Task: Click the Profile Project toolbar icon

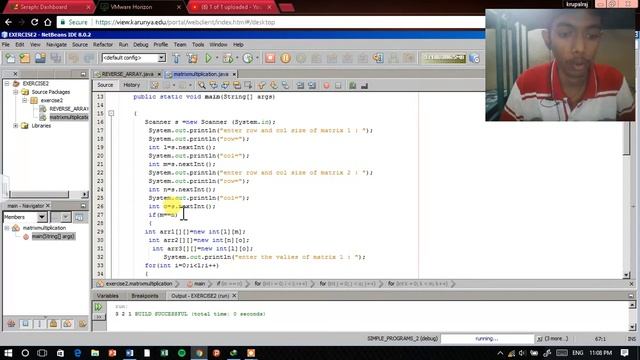Action: pos(248,58)
